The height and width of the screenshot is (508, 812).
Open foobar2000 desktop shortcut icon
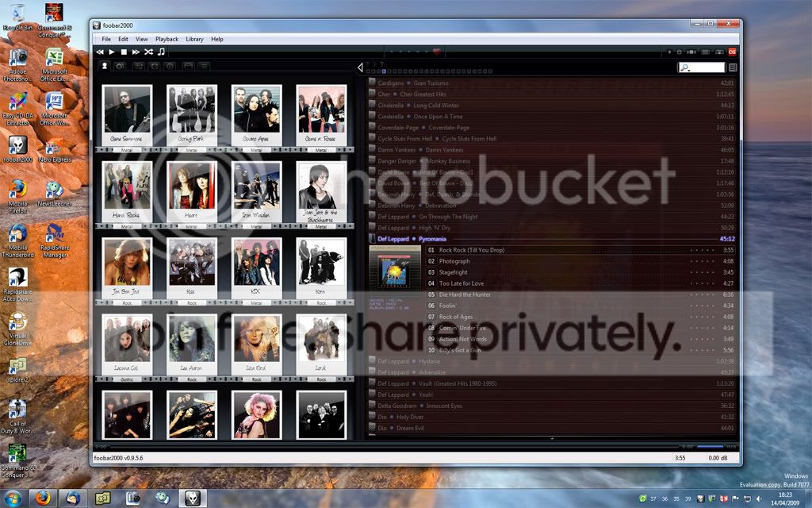[x=17, y=150]
